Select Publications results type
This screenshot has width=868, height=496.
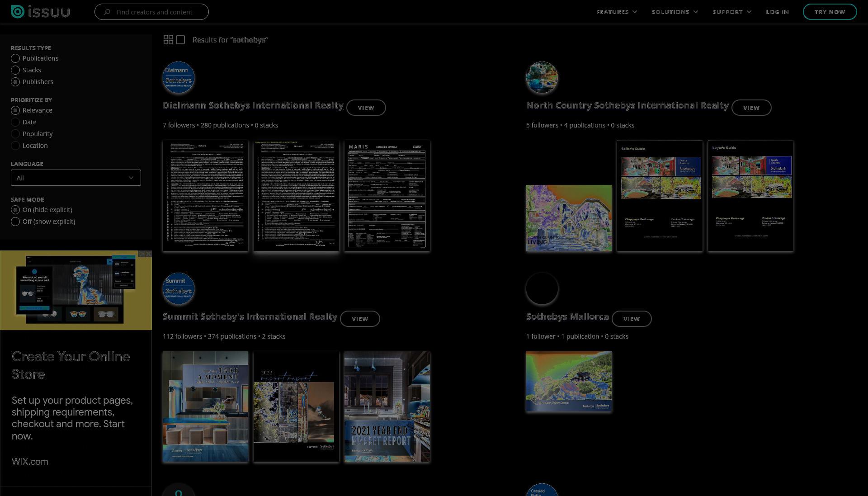[35, 58]
